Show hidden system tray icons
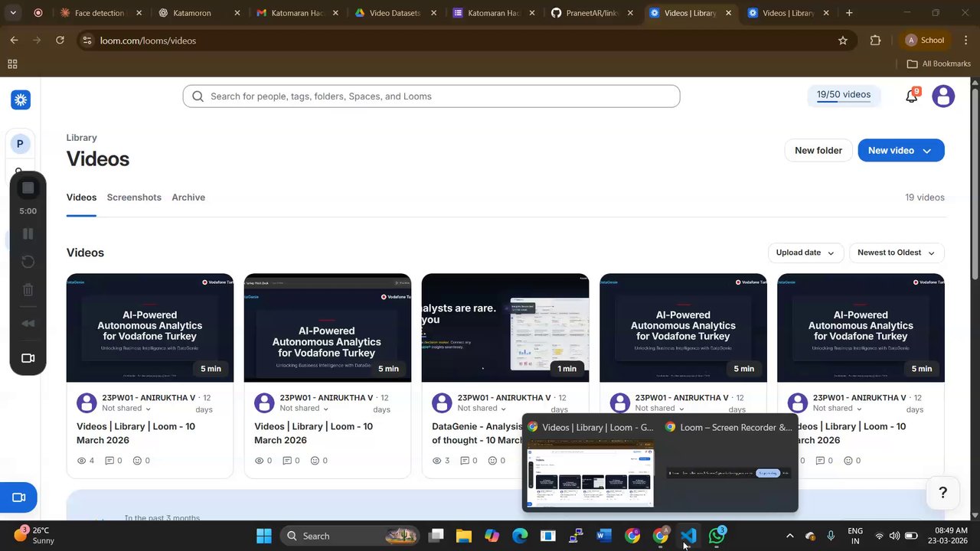The height and width of the screenshot is (551, 980). [789, 536]
